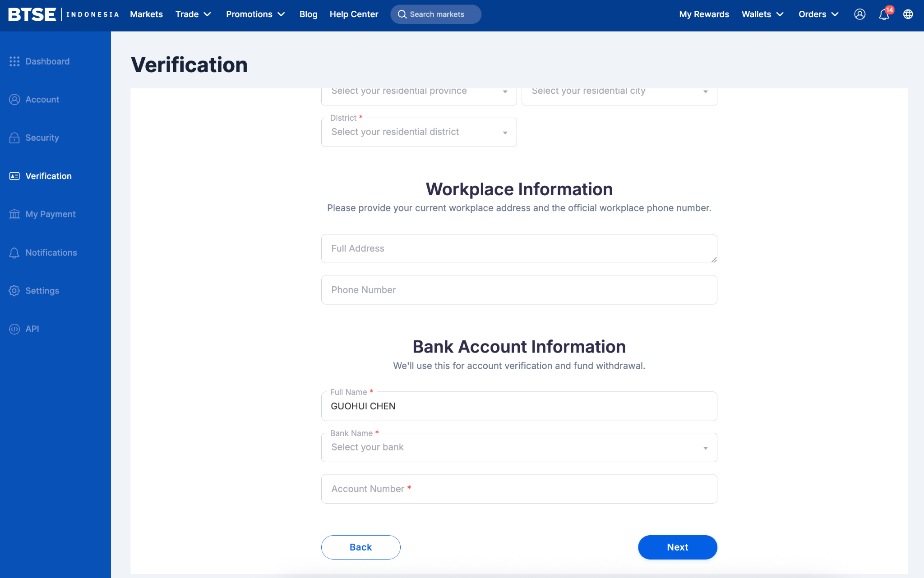Image resolution: width=924 pixels, height=578 pixels.
Task: Click the Security lock icon
Action: click(x=14, y=138)
